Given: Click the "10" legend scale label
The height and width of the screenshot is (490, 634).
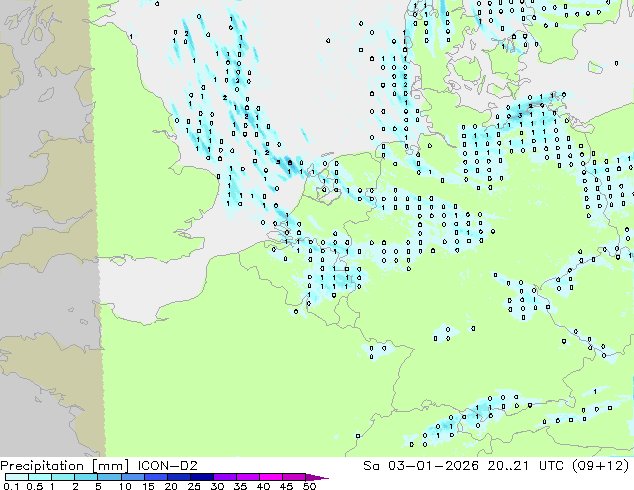Looking at the screenshot, I should [125, 486].
